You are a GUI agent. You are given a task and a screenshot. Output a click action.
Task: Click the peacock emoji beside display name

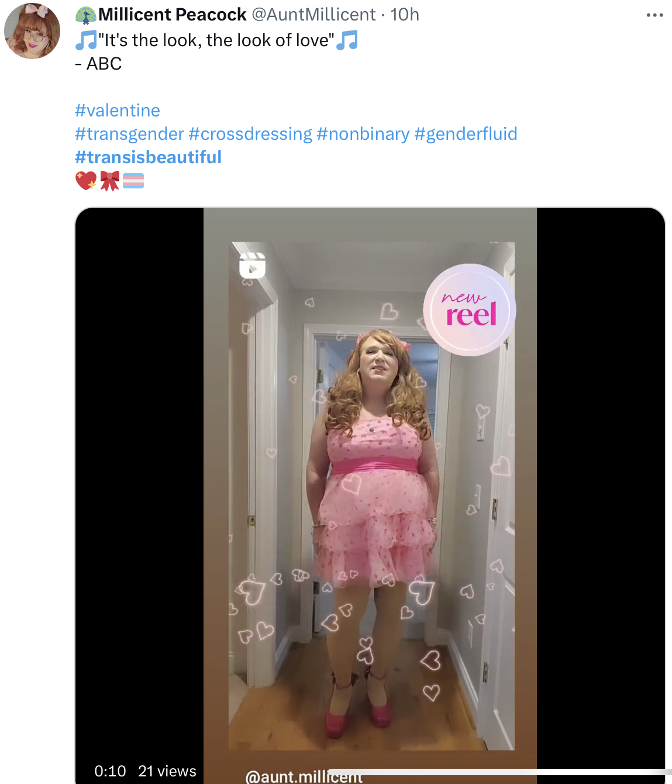click(x=86, y=15)
